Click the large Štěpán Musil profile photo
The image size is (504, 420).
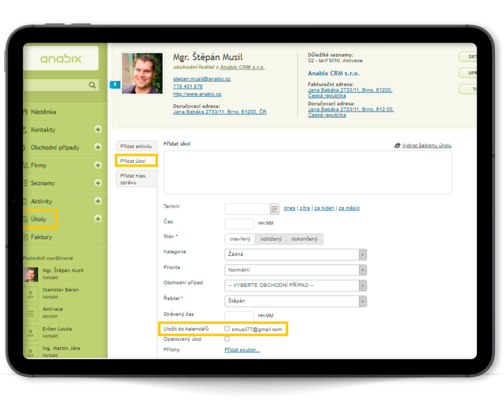pos(142,73)
